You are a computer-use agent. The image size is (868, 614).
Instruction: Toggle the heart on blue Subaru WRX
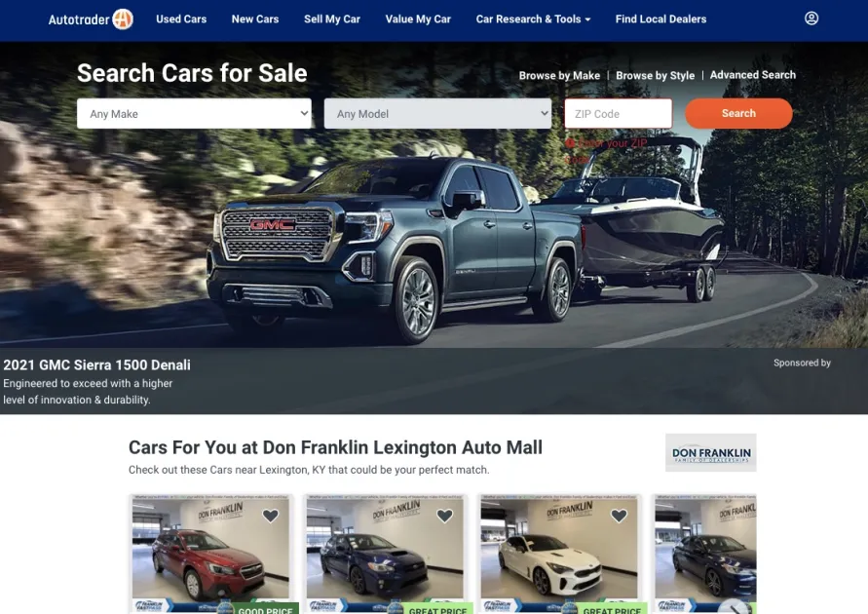click(444, 516)
